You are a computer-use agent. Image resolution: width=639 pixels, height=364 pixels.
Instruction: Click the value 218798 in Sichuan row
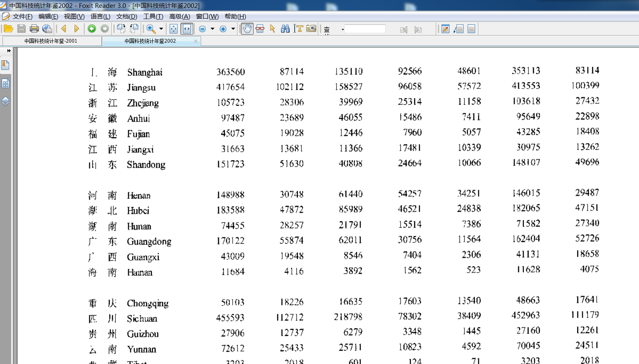click(x=348, y=317)
